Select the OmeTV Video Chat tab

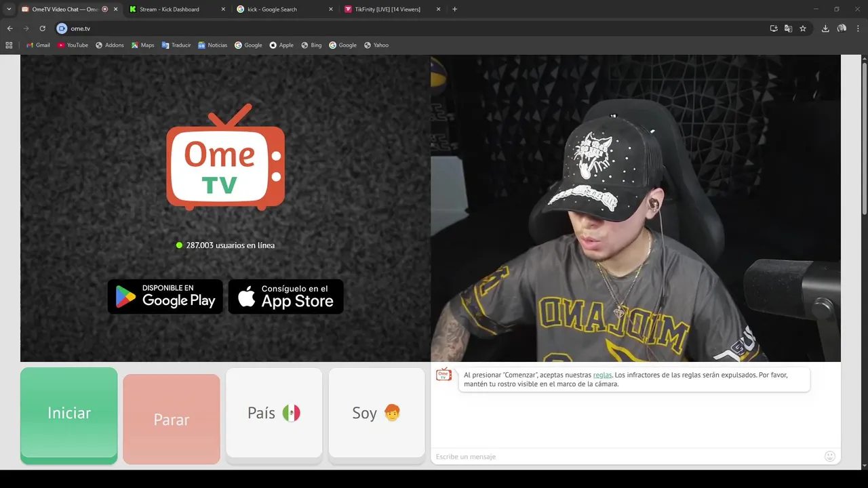coord(64,9)
